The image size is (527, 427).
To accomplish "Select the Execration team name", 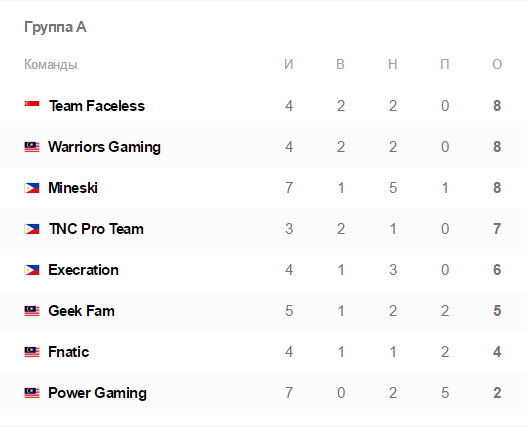I will pos(83,270).
